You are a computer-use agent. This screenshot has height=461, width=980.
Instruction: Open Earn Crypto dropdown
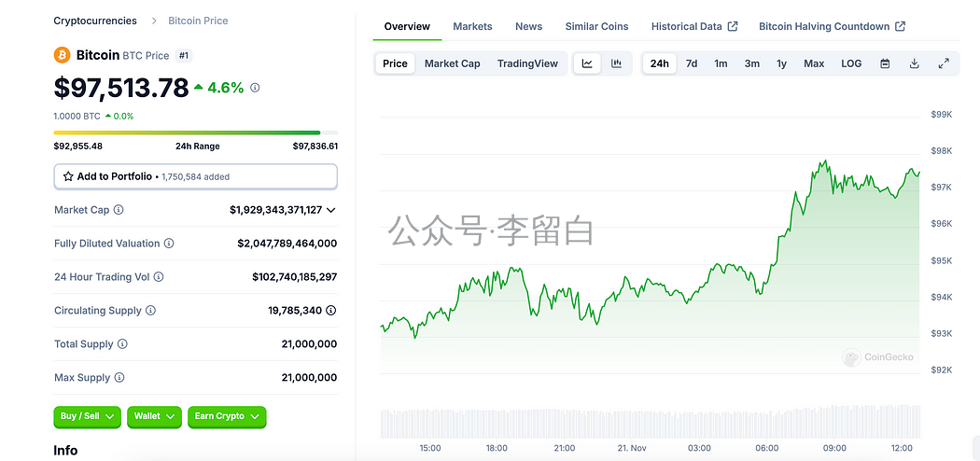[227, 416]
